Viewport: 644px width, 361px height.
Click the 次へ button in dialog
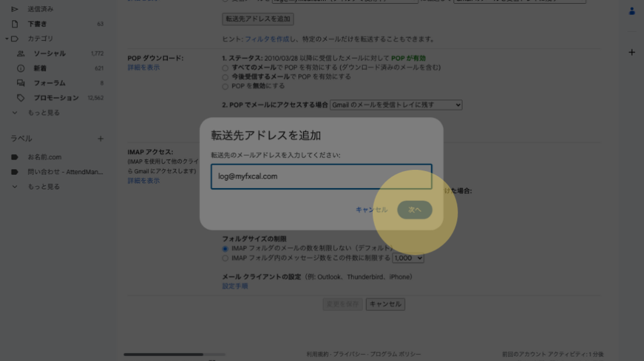pos(414,210)
